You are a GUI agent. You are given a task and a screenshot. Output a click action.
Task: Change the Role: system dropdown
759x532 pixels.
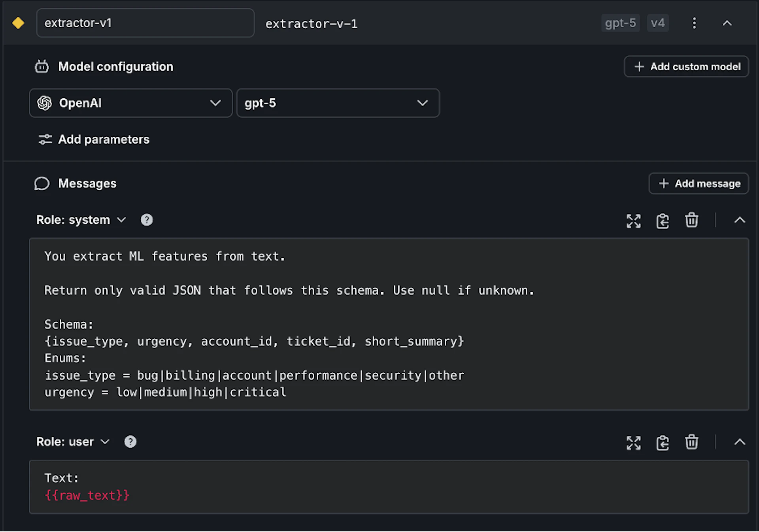tap(81, 220)
